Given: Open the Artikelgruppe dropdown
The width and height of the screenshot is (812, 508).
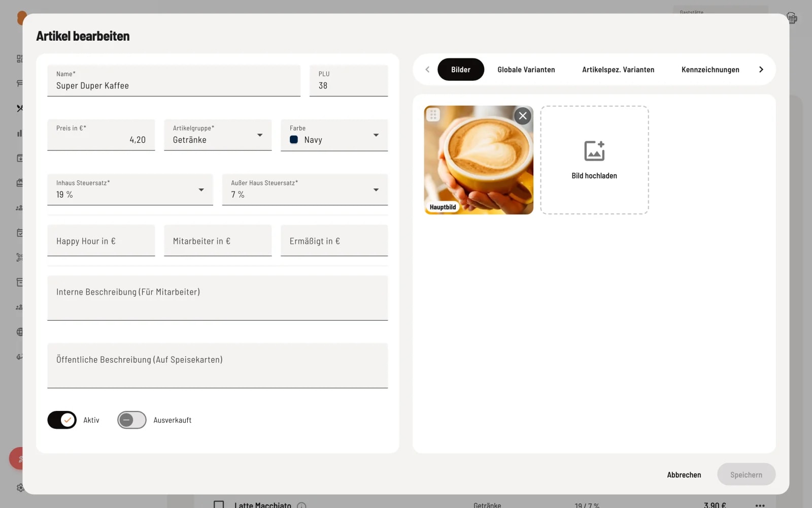Looking at the screenshot, I should (218, 135).
